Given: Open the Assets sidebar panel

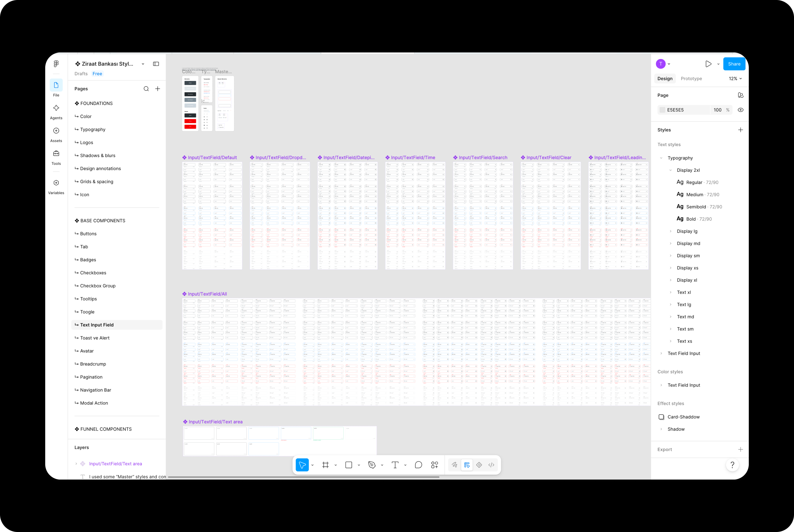Looking at the screenshot, I should 56,131.
